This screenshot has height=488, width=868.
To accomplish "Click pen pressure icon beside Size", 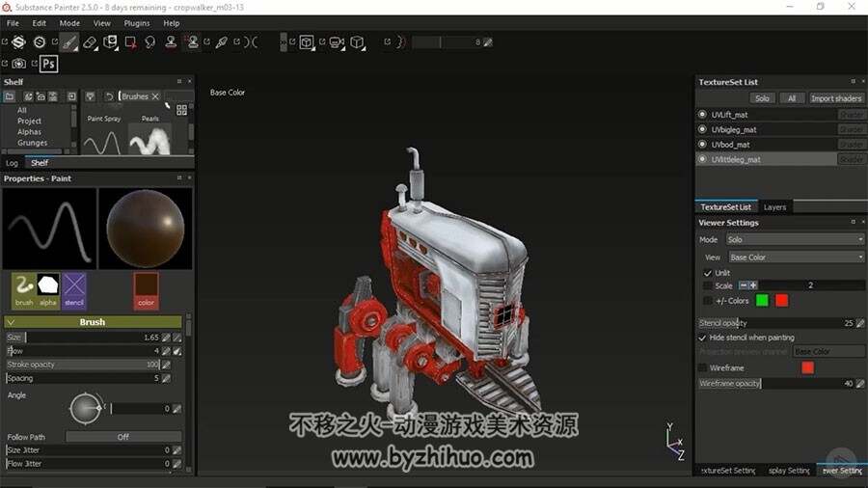I will pos(166,338).
